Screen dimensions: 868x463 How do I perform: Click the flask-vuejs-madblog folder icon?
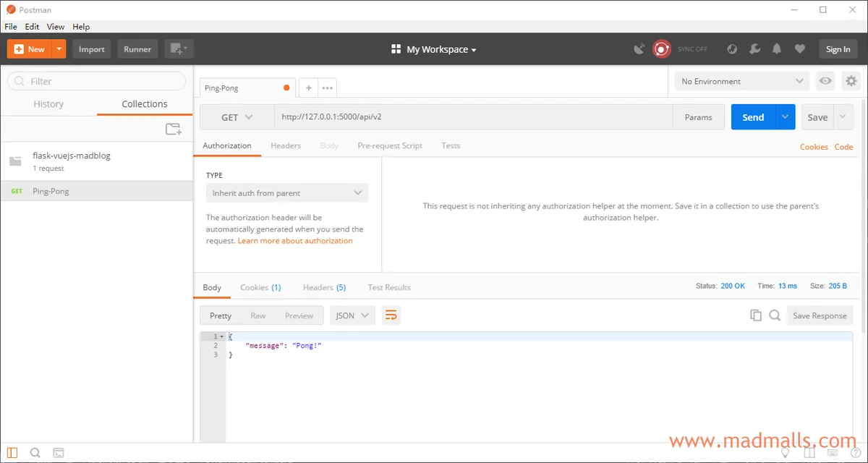(x=15, y=161)
